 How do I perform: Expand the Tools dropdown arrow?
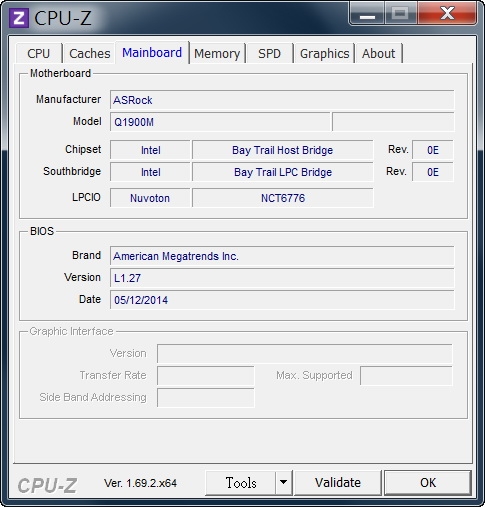coord(284,483)
